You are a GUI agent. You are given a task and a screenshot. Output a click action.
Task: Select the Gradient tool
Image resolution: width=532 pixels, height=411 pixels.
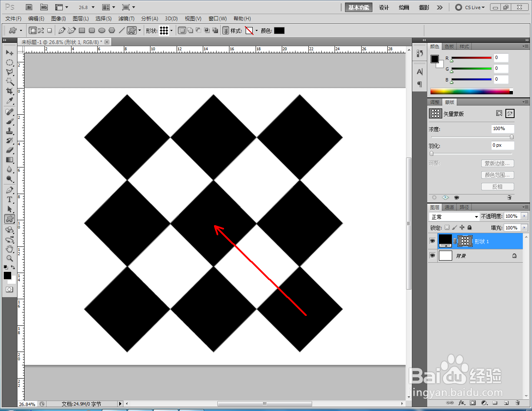click(x=10, y=160)
